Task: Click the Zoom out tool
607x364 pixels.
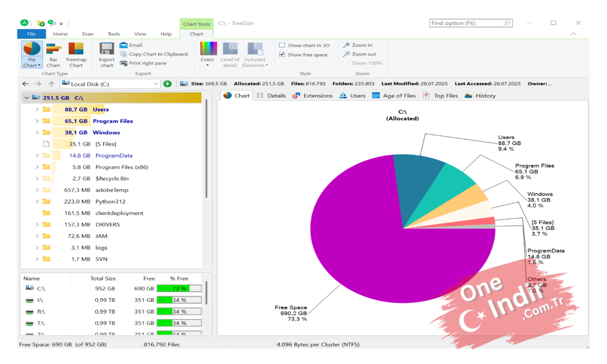Action: (x=360, y=54)
